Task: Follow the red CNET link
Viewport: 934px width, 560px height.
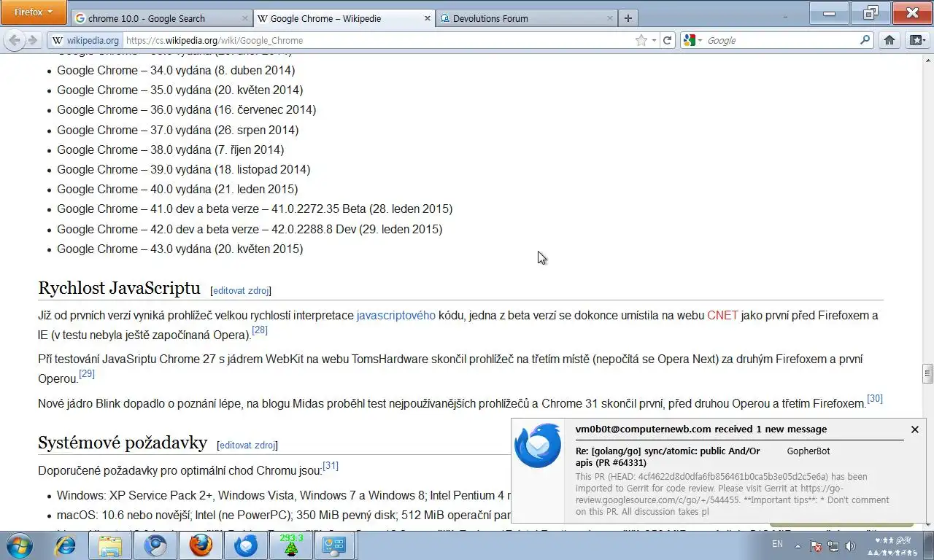Action: tap(722, 315)
